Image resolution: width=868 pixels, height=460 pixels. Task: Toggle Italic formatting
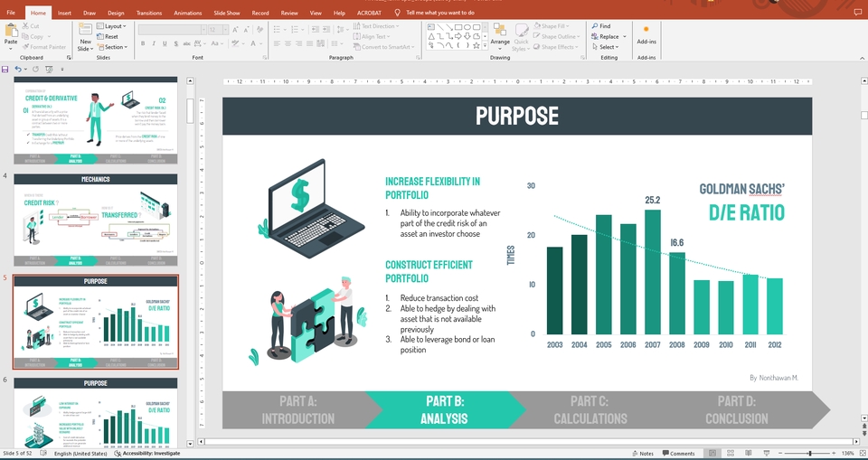[154, 43]
